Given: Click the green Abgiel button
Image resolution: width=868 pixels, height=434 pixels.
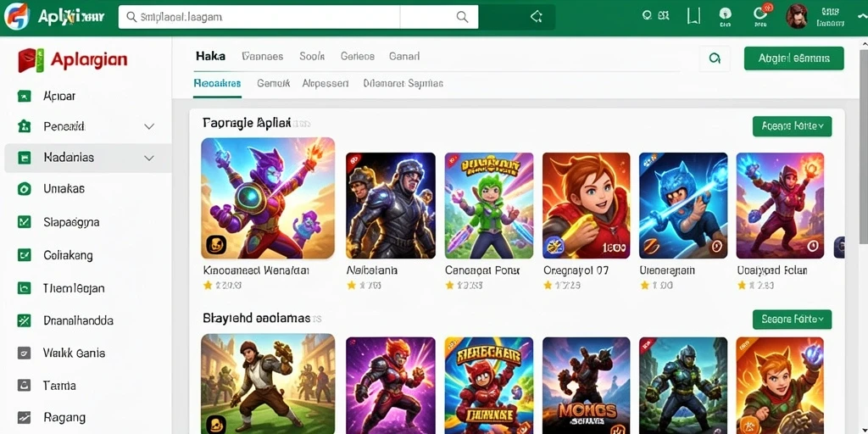Looking at the screenshot, I should pos(793,58).
